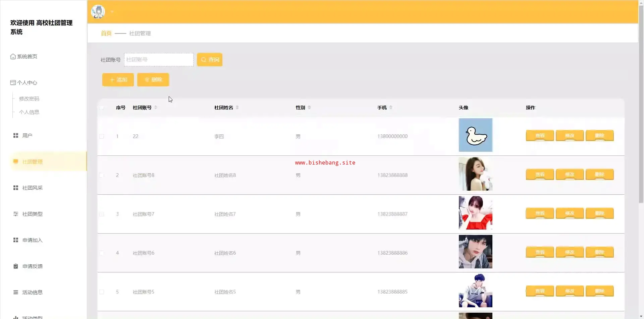The height and width of the screenshot is (319, 644).
Task: Open the dropdown arrow beside the avatar
Action: pos(112,12)
